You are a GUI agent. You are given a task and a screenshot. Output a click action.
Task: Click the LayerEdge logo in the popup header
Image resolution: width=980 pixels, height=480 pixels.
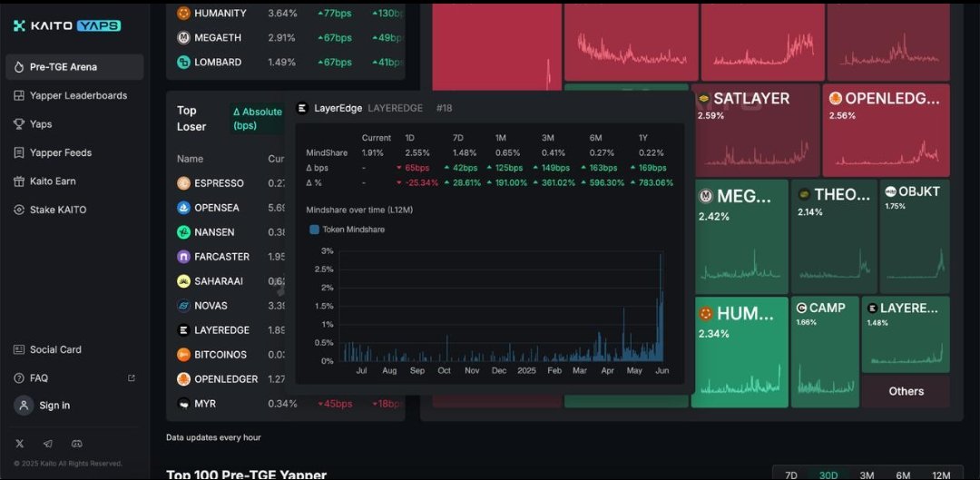pyautogui.click(x=302, y=108)
